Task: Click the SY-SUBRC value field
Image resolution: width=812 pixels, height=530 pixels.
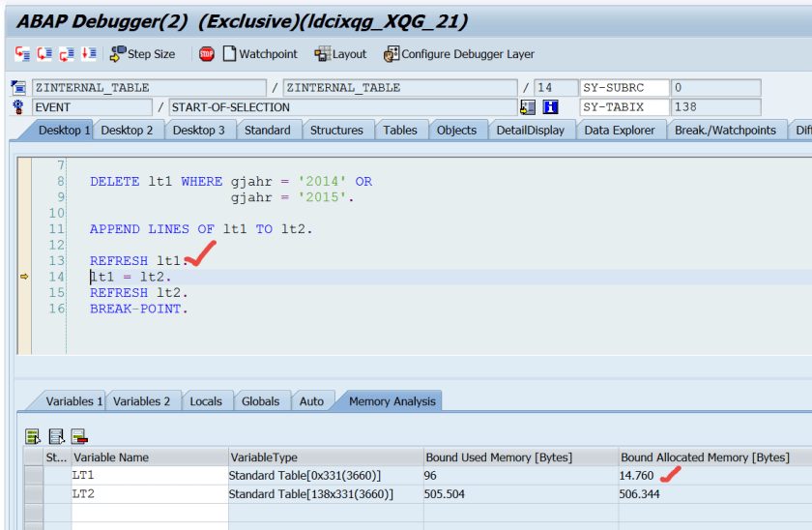Action: pos(715,88)
